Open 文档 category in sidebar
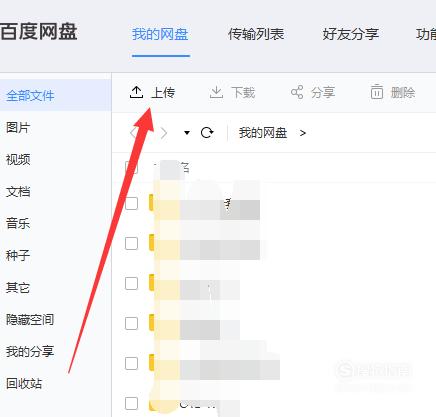436x417 pixels. point(18,192)
